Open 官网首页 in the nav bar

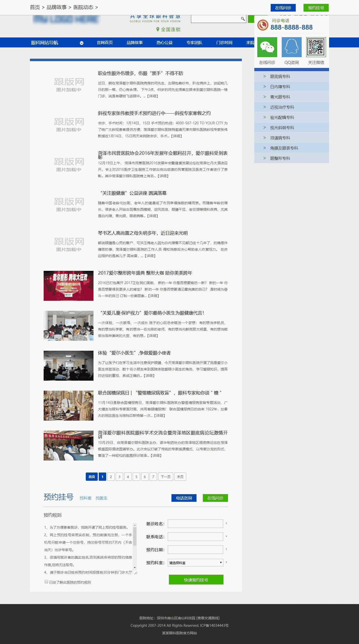[105, 42]
